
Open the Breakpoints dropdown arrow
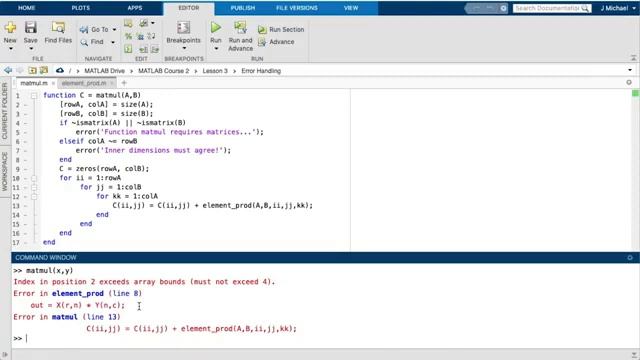click(x=184, y=49)
